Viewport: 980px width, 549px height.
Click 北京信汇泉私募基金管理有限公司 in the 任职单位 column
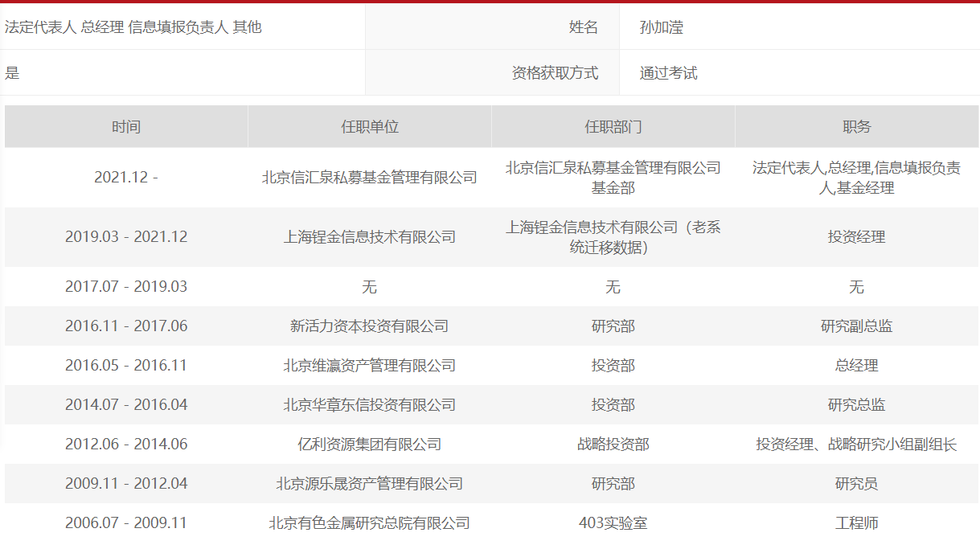[370, 178]
